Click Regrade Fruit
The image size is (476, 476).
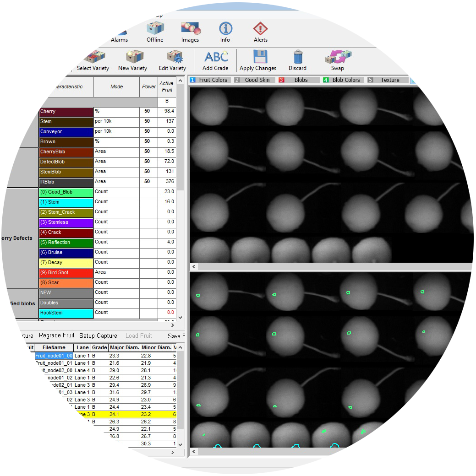56,335
